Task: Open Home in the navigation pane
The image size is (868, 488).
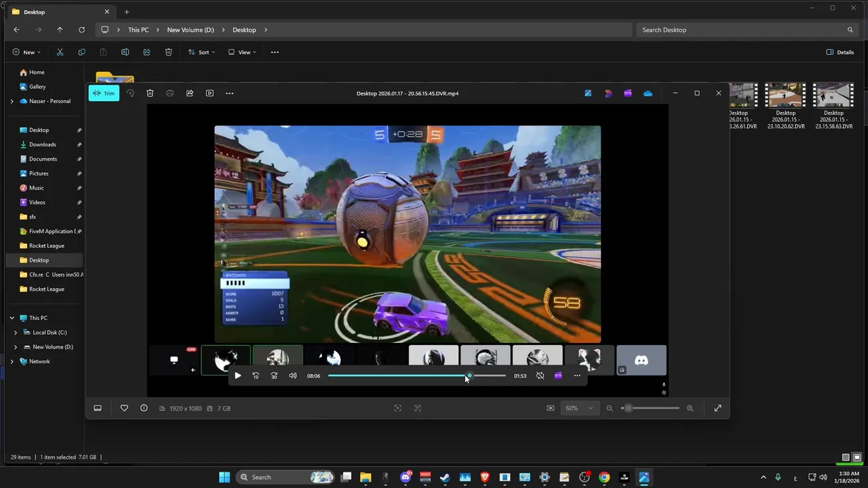Action: (37, 72)
